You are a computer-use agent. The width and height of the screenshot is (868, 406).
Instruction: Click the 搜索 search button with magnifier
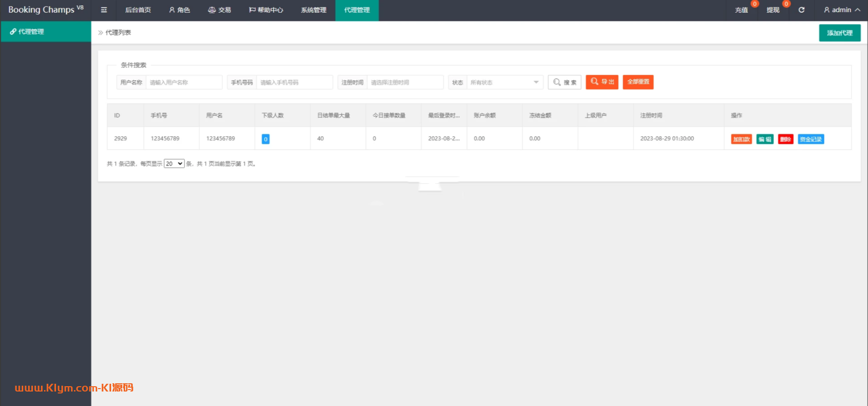565,82
